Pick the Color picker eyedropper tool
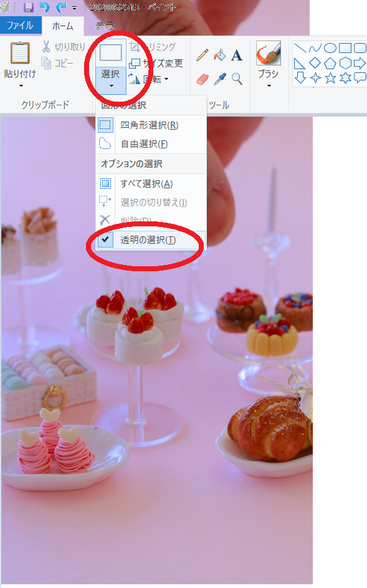 click(220, 79)
